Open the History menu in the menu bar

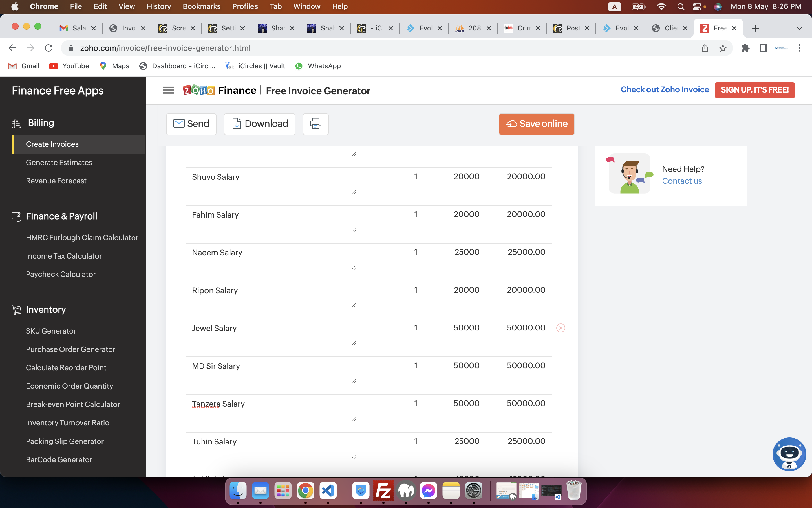point(159,6)
